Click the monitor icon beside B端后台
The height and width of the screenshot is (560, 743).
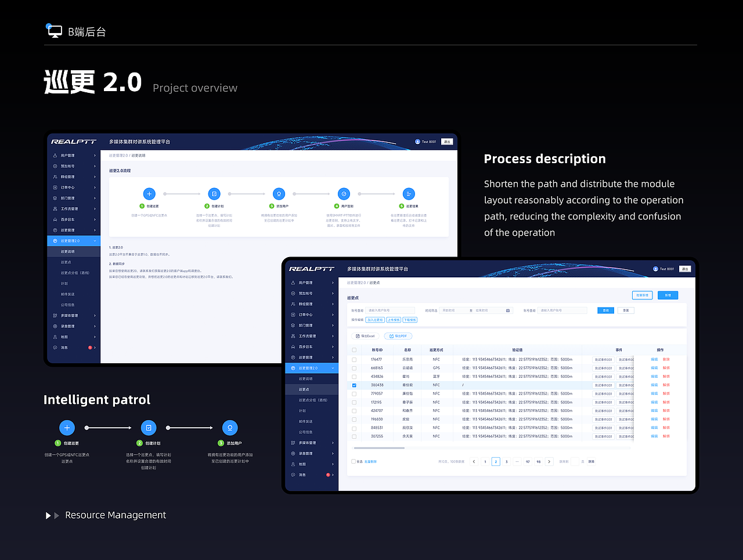point(55,31)
